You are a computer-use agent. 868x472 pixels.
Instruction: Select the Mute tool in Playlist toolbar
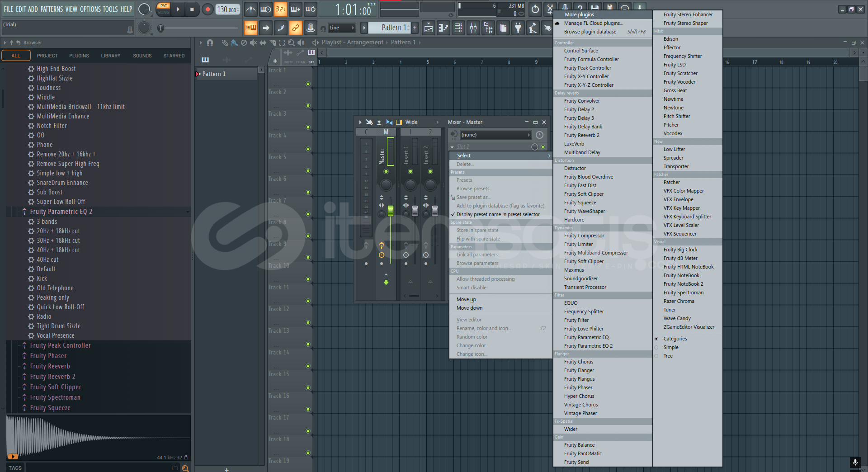[253, 42]
